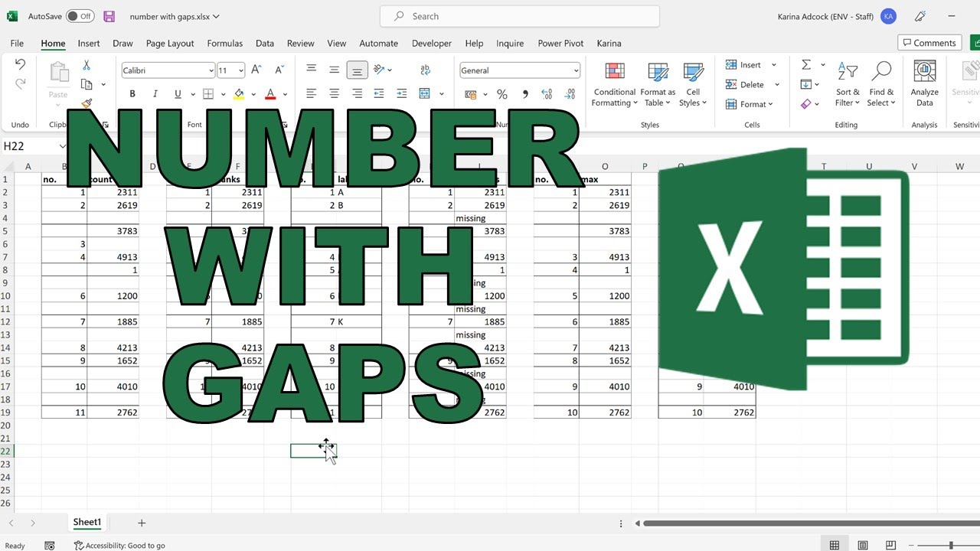980x551 pixels.
Task: Apply the yellow Fill Color
Action: [x=239, y=94]
